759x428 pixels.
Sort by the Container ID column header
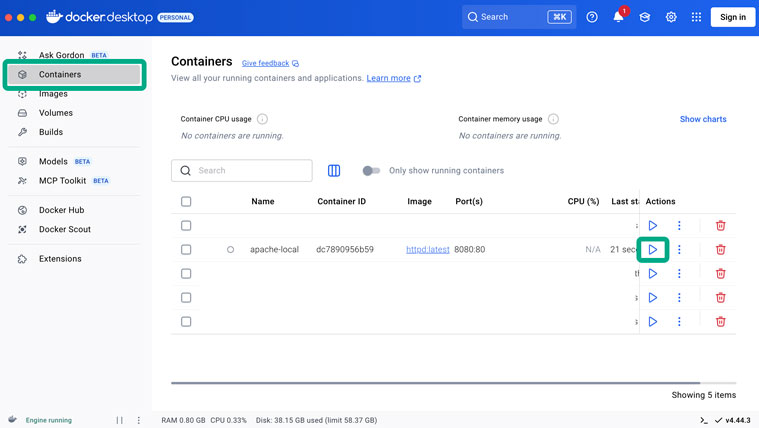(341, 201)
